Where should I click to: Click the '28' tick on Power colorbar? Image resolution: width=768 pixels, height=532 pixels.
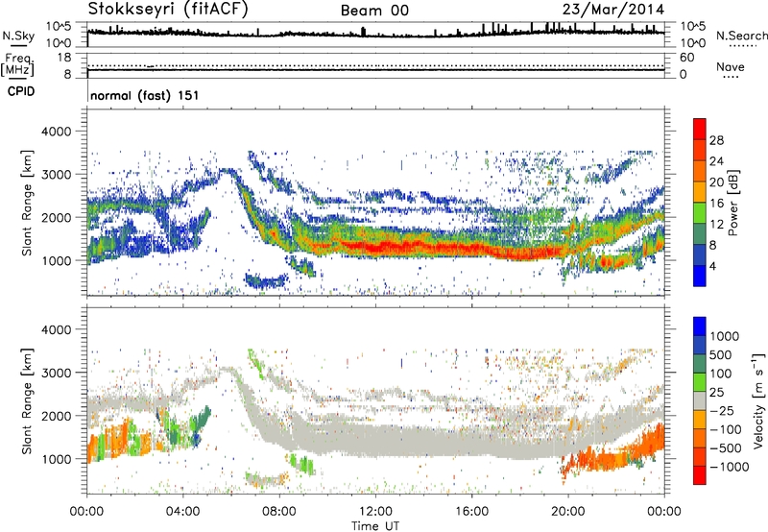(x=716, y=140)
